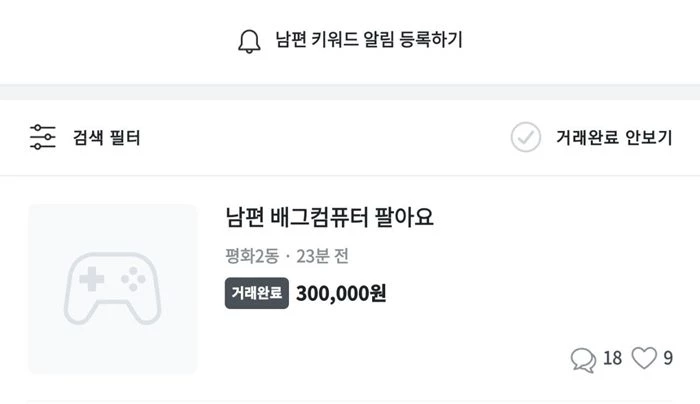Click the game controller icon
The height and width of the screenshot is (404, 700).
pos(112,289)
